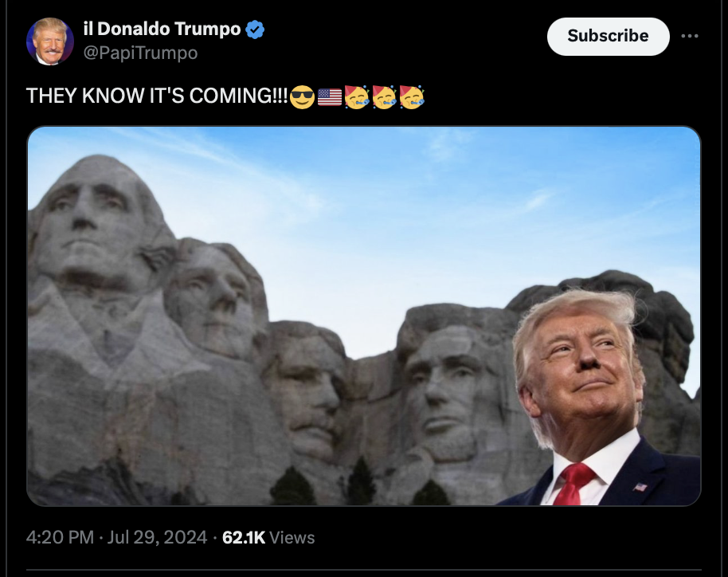Click the smiling man in suit in photo

tap(599, 397)
